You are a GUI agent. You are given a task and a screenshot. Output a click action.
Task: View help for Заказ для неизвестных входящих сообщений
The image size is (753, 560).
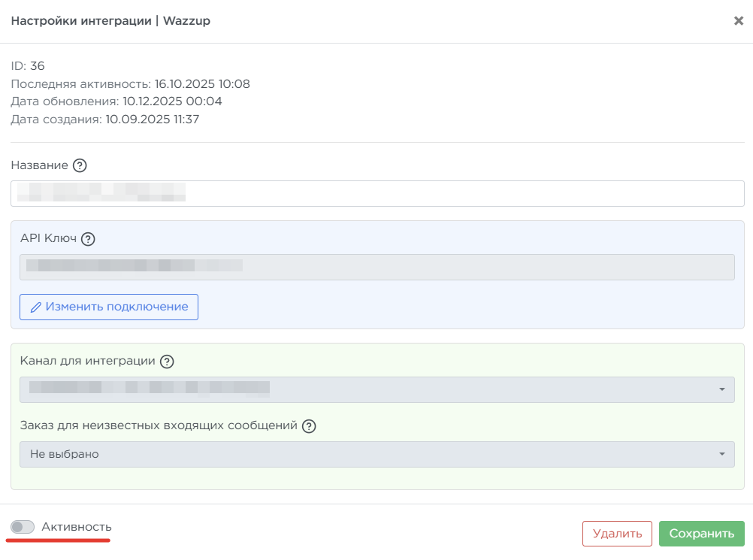click(309, 426)
